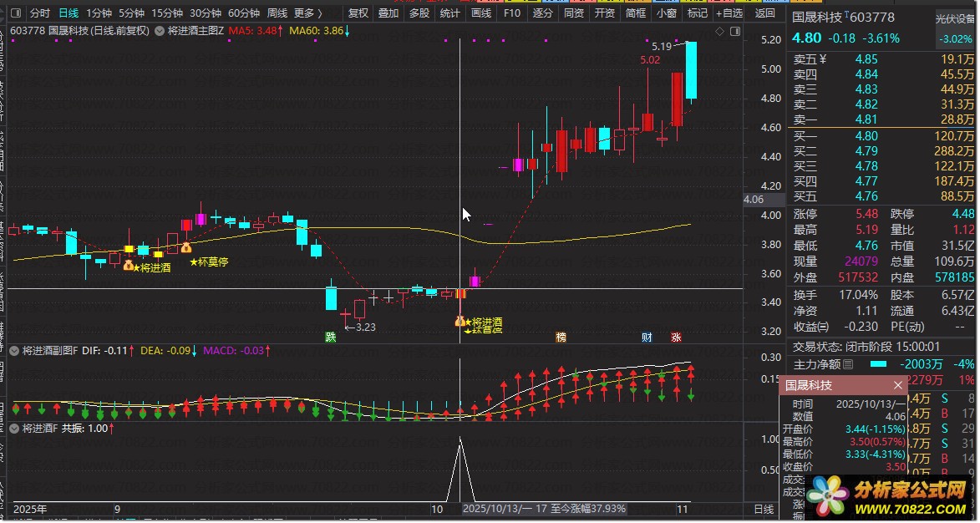Click money bag icon near 杯莫停

click(x=185, y=247)
